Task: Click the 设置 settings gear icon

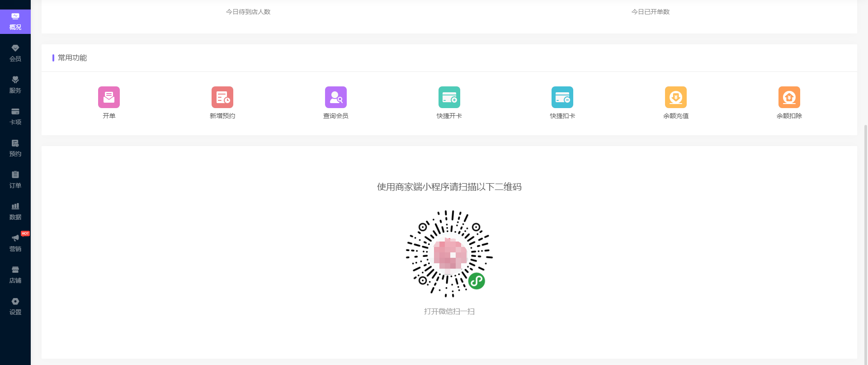Action: pos(15,301)
